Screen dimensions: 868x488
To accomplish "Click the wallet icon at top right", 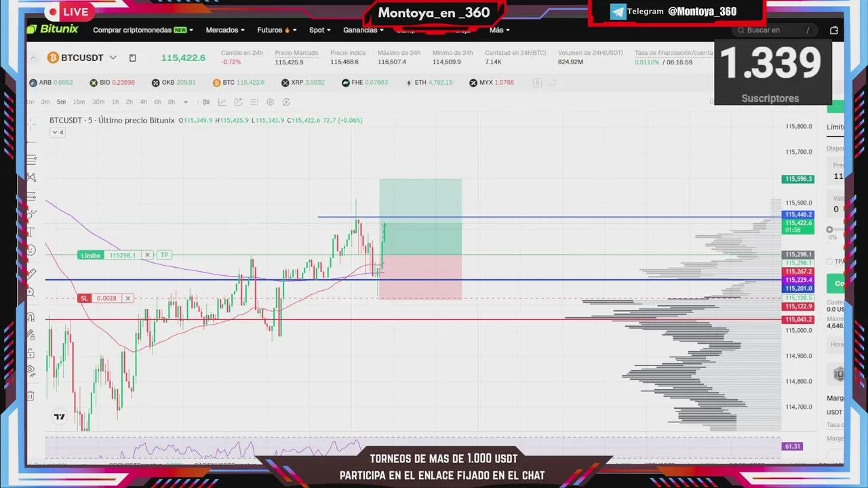I will (x=834, y=30).
